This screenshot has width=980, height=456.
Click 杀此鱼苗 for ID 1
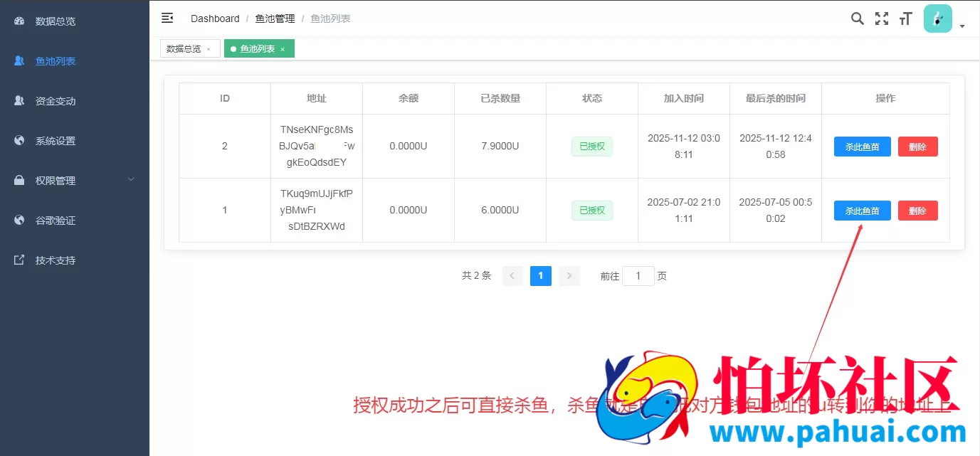coord(863,211)
